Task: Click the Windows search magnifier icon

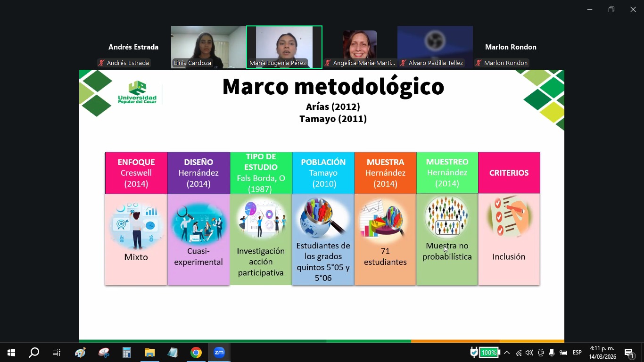Action: pyautogui.click(x=34, y=353)
